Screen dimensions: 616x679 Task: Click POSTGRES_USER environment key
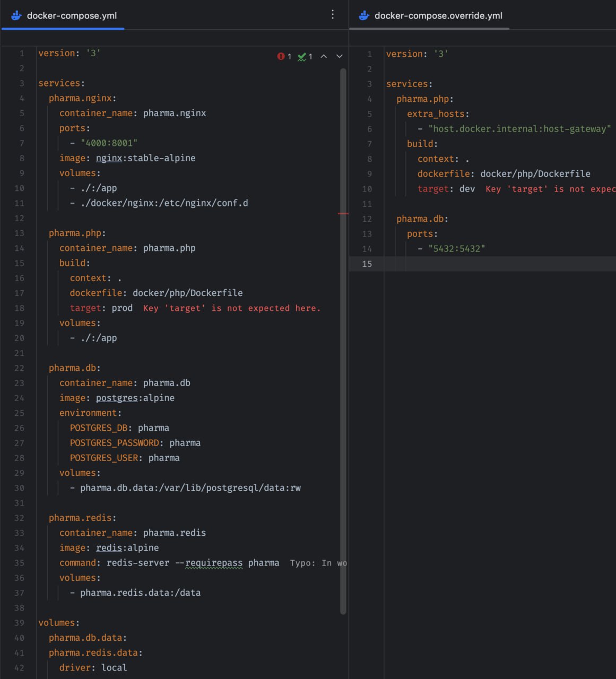tap(104, 457)
